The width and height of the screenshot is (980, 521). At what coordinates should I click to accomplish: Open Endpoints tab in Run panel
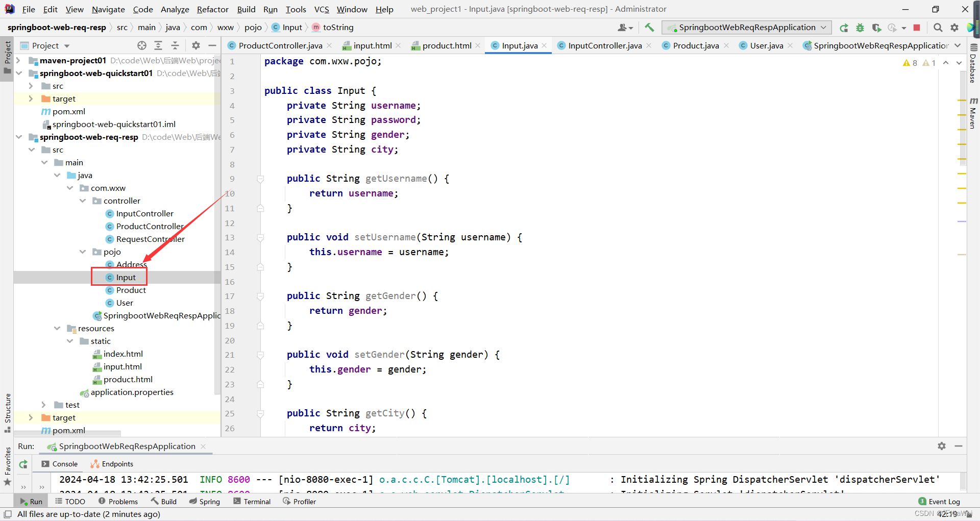(112, 464)
